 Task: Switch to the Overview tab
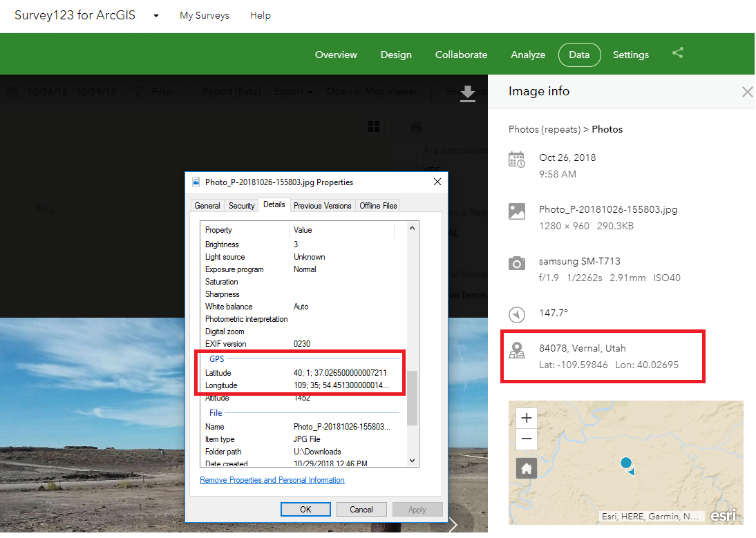coord(336,55)
